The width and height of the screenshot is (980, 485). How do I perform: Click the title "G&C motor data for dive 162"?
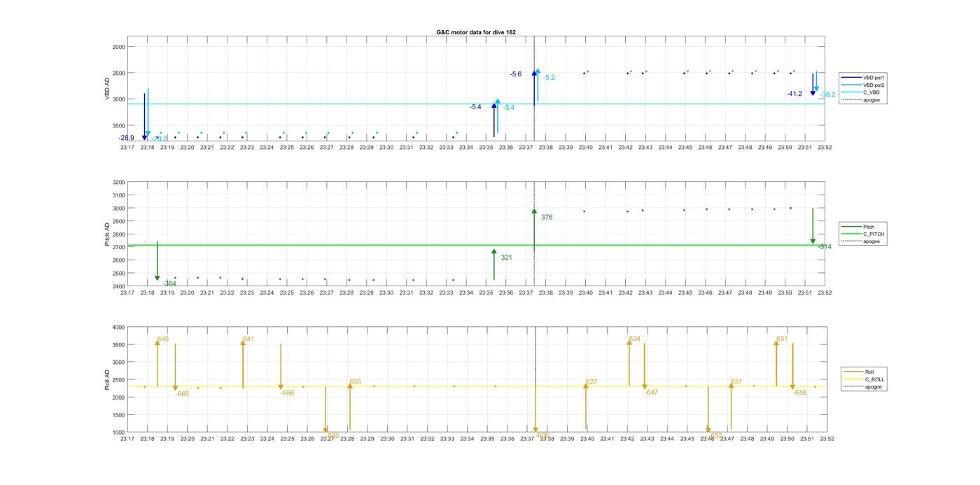[x=476, y=32]
